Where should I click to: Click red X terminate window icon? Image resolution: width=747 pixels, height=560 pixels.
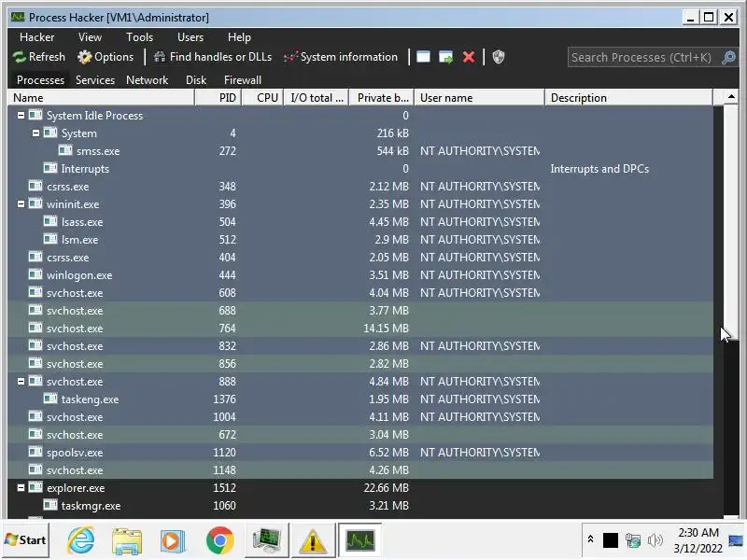click(469, 57)
